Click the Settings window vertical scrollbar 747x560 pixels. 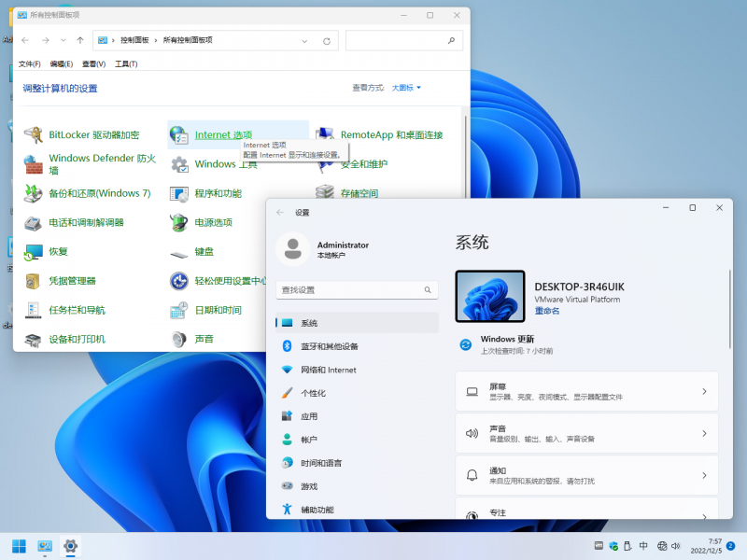[729, 309]
